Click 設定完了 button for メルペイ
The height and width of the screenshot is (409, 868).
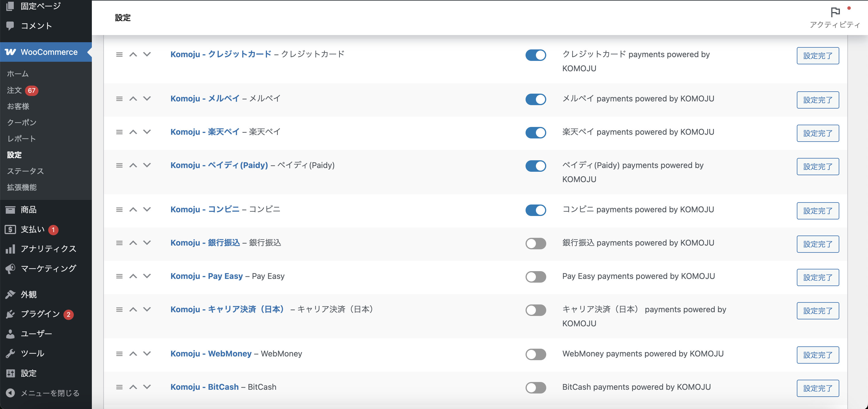818,100
